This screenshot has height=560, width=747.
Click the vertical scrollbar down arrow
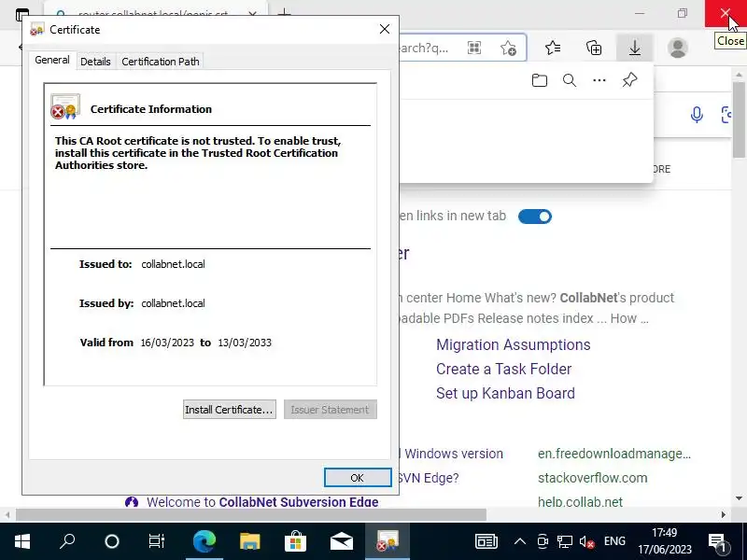pyautogui.click(x=739, y=498)
